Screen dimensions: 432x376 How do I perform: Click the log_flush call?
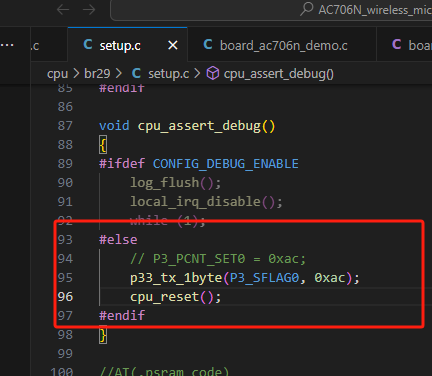coord(165,183)
